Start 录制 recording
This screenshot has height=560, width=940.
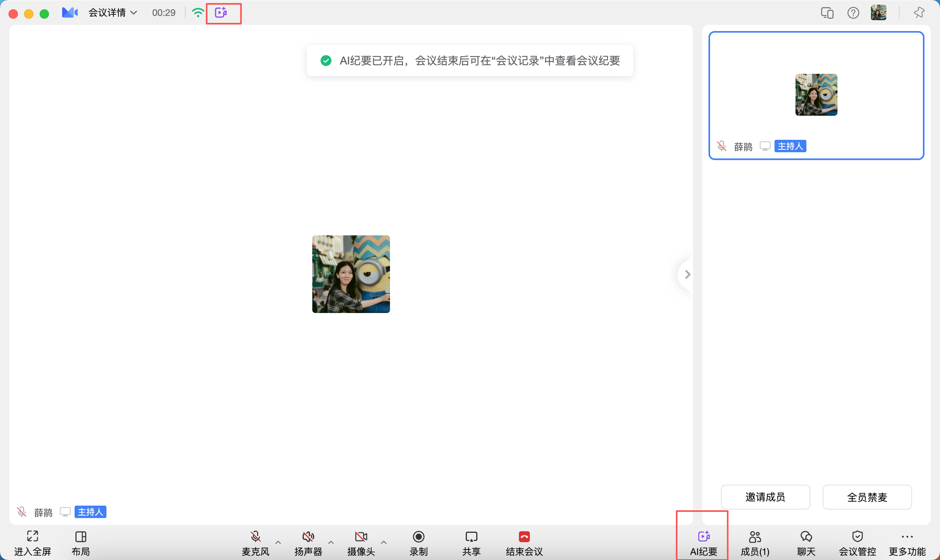click(x=419, y=543)
